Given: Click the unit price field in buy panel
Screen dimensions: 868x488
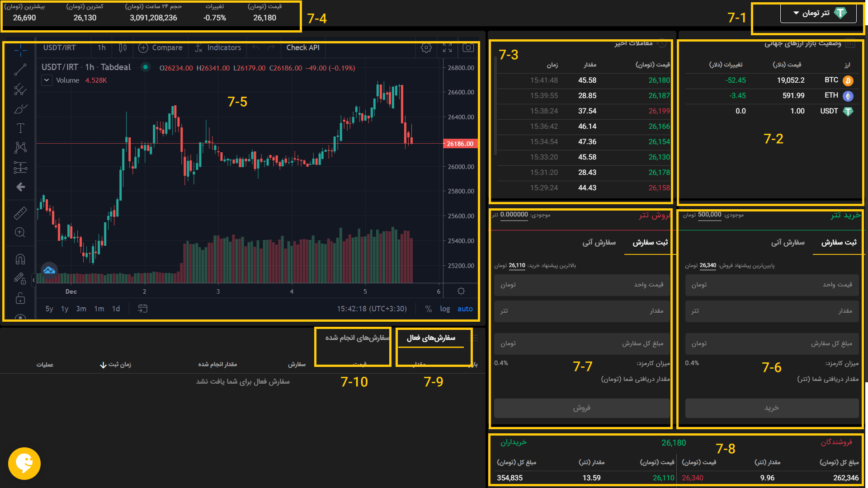Looking at the screenshot, I should tap(772, 285).
